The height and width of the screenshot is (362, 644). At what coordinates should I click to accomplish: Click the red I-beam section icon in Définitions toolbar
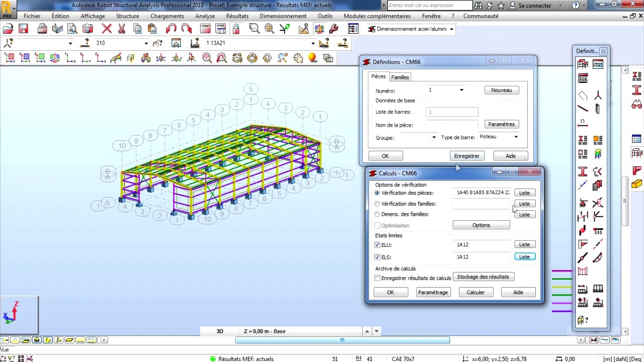[x=583, y=171]
